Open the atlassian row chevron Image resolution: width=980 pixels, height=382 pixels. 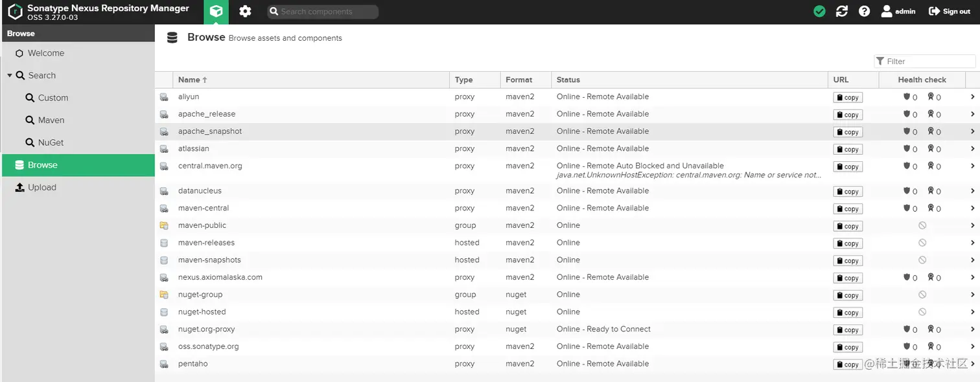(x=972, y=149)
